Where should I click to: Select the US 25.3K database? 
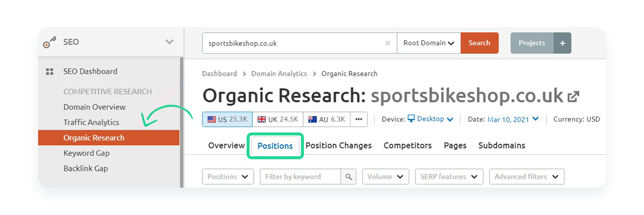point(228,119)
